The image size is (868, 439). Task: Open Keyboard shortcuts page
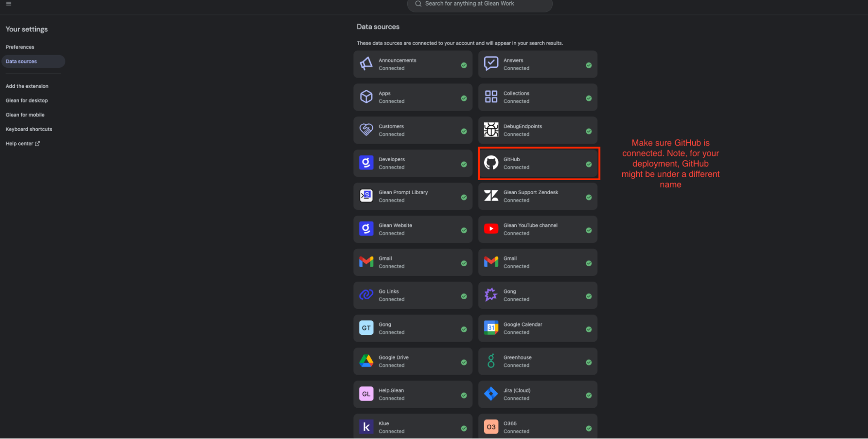[x=29, y=129]
